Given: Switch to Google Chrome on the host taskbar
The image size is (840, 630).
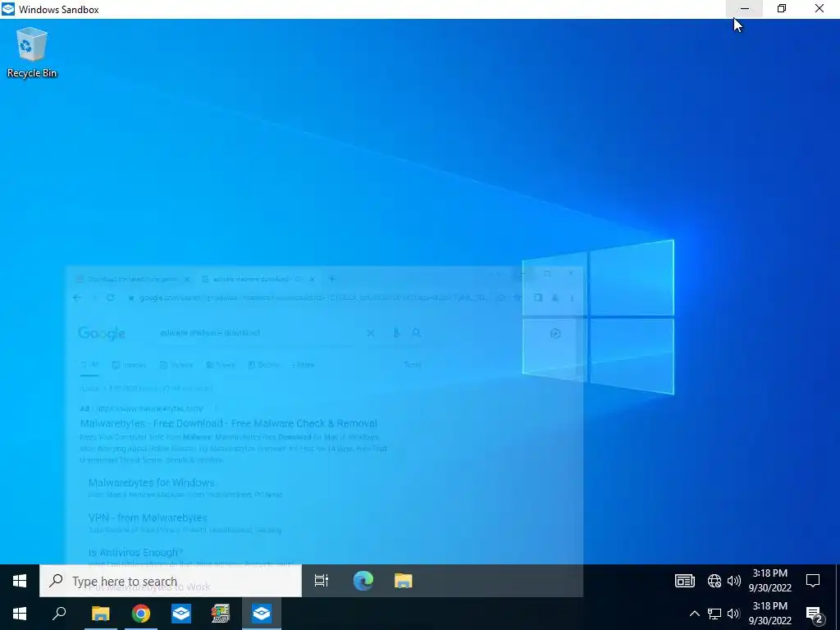Looking at the screenshot, I should (x=141, y=614).
